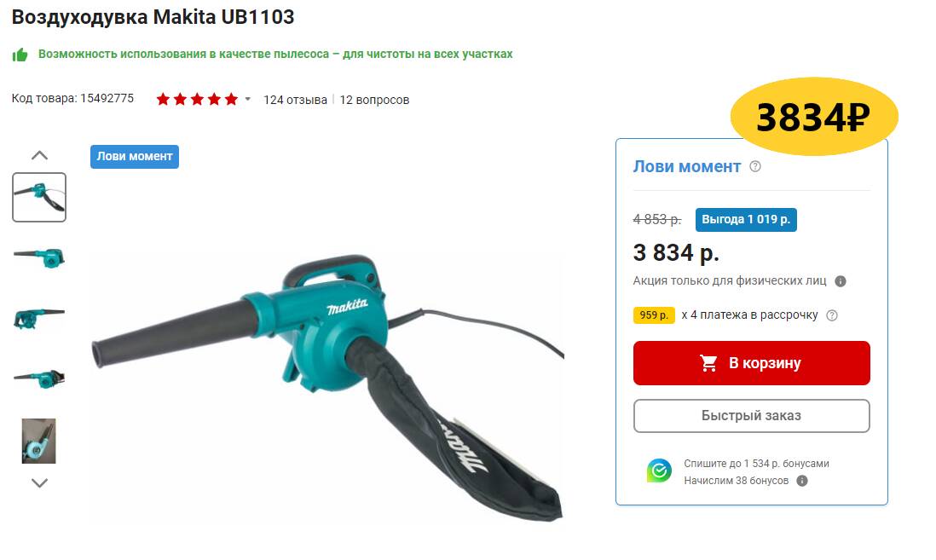The height and width of the screenshot is (560, 936).
Task: Click the Быстрый заказ button
Action: (x=752, y=415)
